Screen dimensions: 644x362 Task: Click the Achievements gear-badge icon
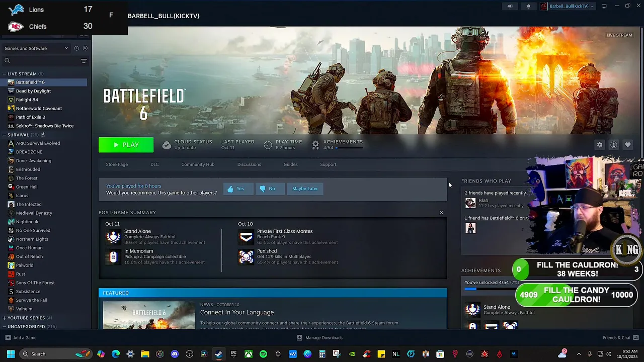(x=315, y=145)
